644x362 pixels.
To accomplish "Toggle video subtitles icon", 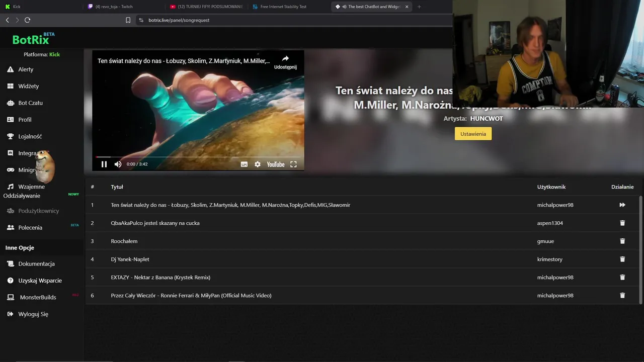I will 244,164.
